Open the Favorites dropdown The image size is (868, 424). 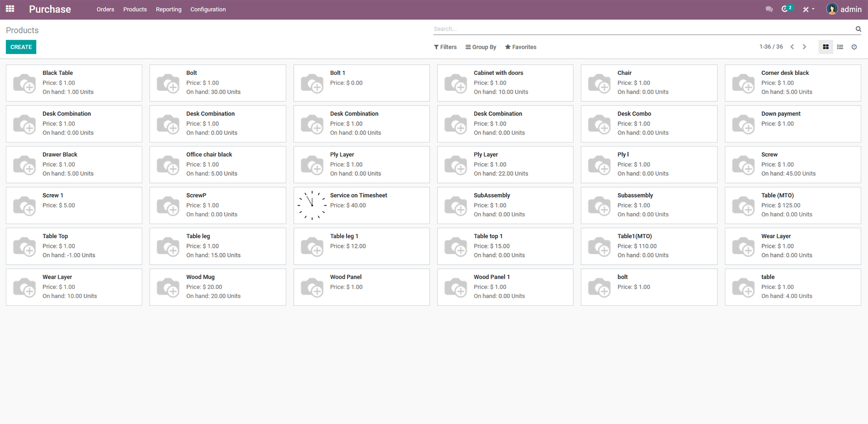(x=520, y=47)
